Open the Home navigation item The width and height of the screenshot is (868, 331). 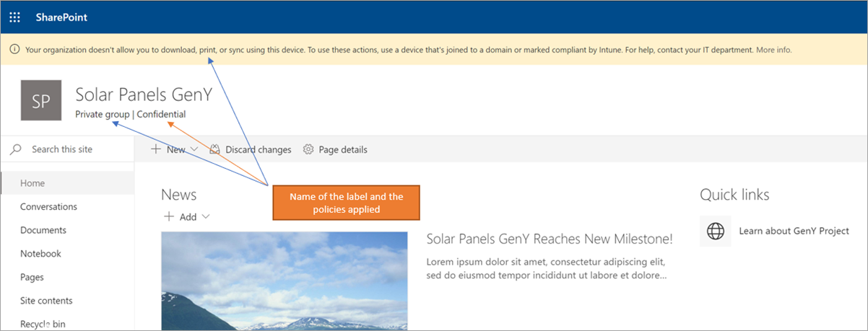click(x=32, y=183)
